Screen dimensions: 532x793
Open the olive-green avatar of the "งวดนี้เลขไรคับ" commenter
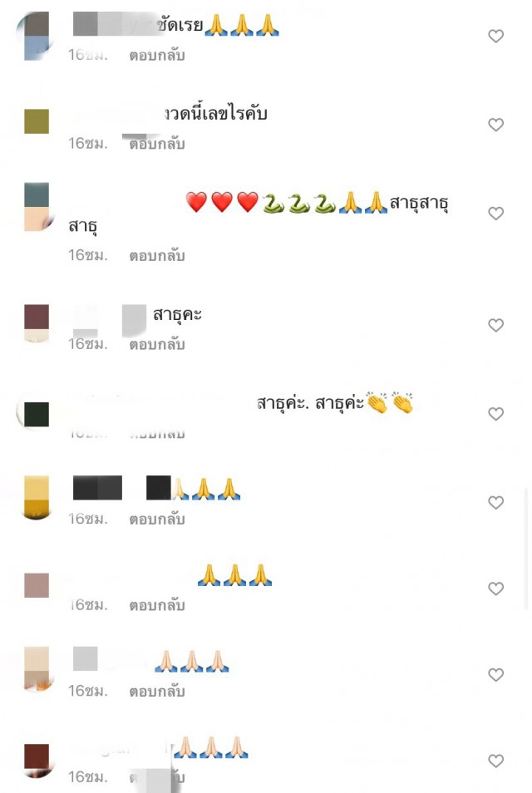click(x=37, y=121)
